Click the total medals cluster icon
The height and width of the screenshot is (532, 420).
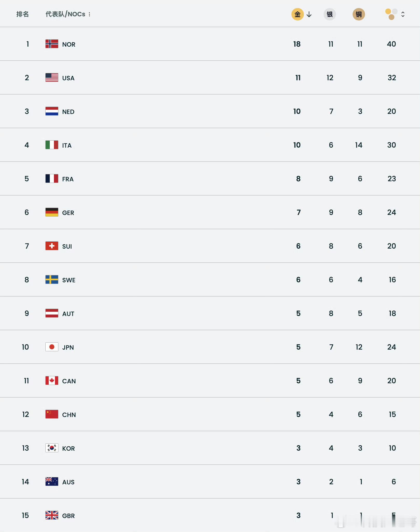(x=391, y=14)
